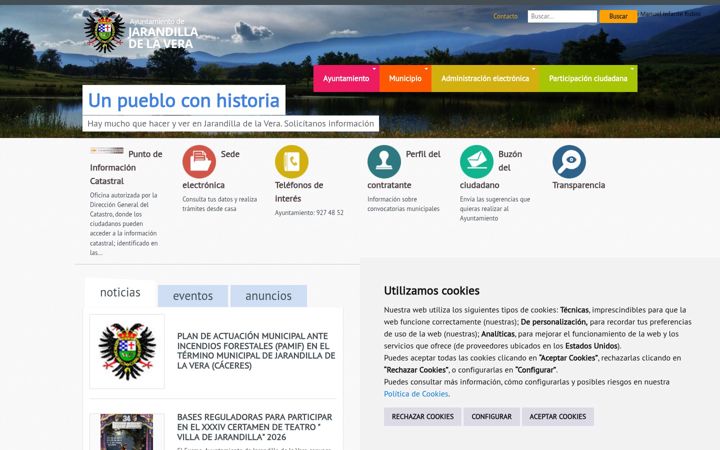Image resolution: width=720 pixels, height=450 pixels.
Task: Click the orange Buscar button
Action: tap(618, 16)
